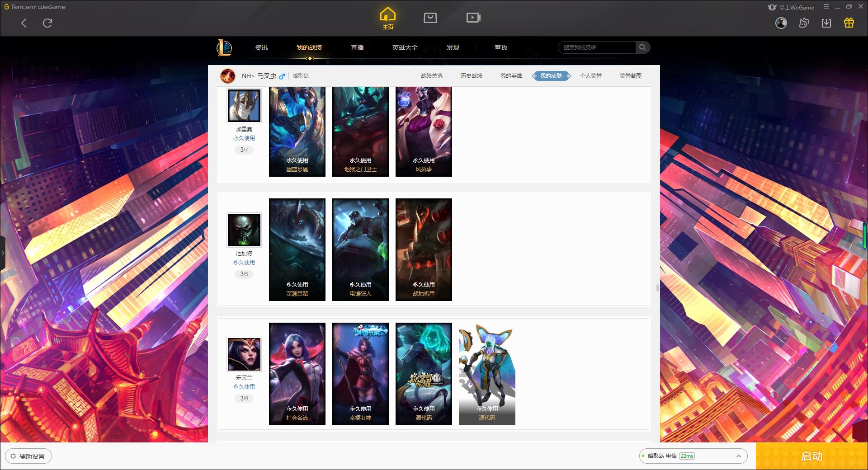Open the 查找 tab
Viewport: 868px width, 470px height.
pos(501,47)
